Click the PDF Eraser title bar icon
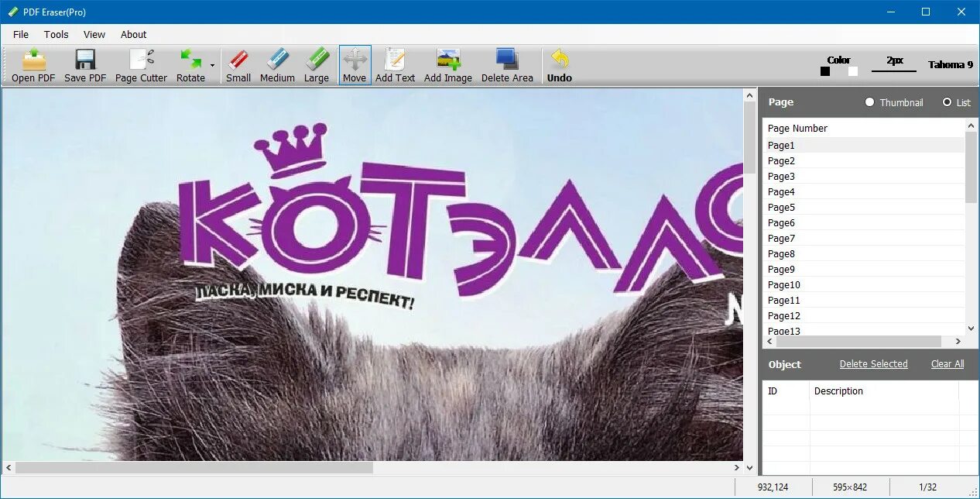The height and width of the screenshot is (499, 980). [13, 12]
